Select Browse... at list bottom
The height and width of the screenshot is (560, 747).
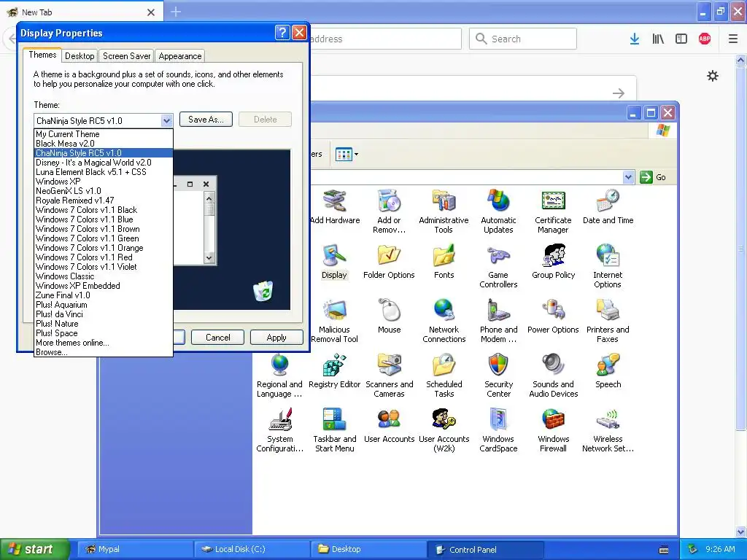click(x=104, y=352)
